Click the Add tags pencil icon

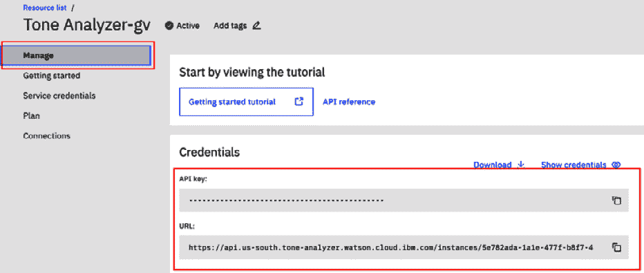(256, 26)
